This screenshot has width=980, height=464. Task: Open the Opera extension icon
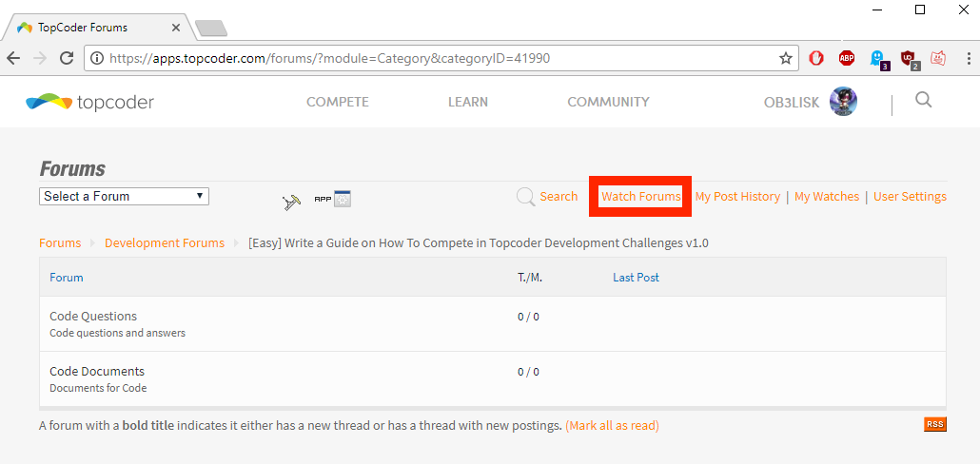(x=816, y=58)
